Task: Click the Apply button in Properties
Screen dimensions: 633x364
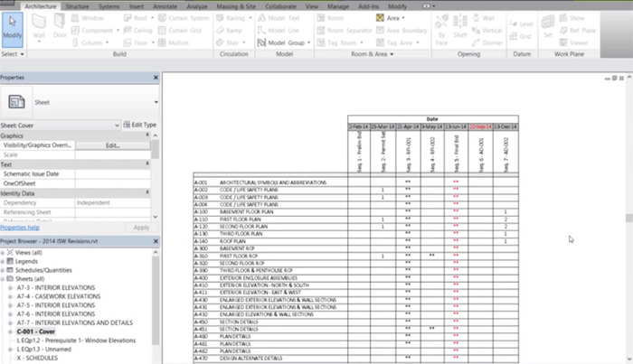Action: coord(141,228)
